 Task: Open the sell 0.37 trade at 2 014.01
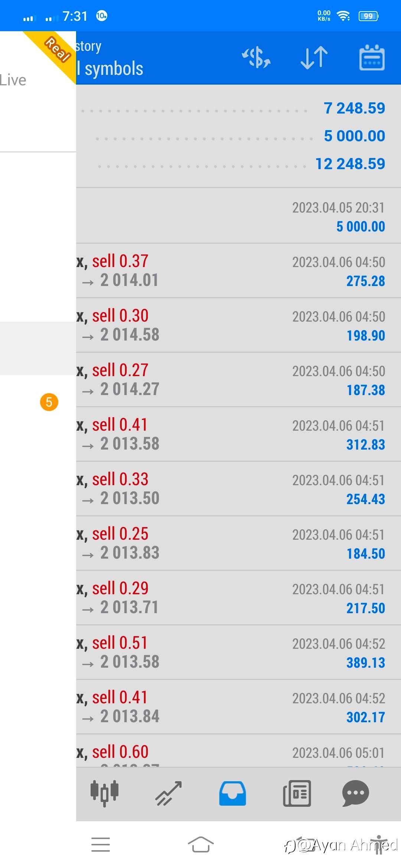pos(238,270)
